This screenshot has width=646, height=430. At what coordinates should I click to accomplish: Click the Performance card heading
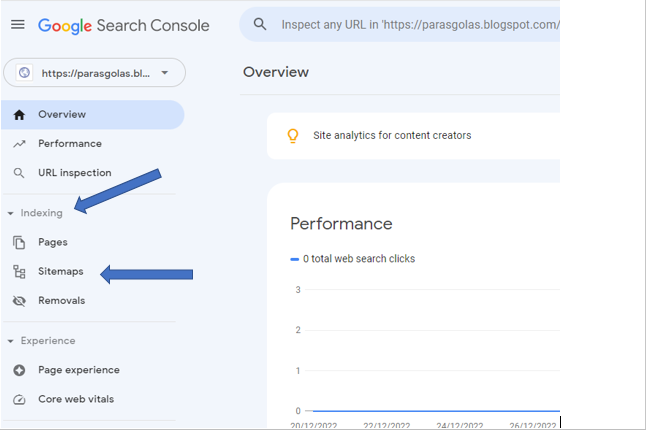pos(341,224)
